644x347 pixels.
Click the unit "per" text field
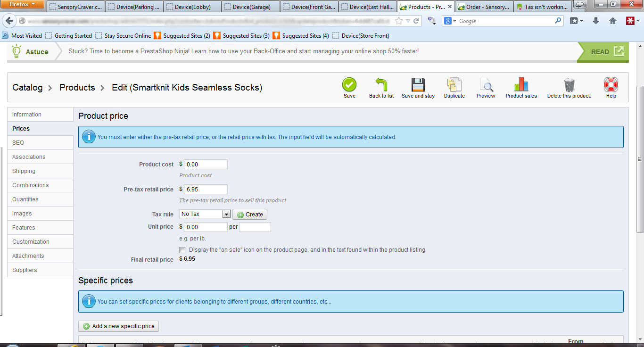pyautogui.click(x=255, y=227)
